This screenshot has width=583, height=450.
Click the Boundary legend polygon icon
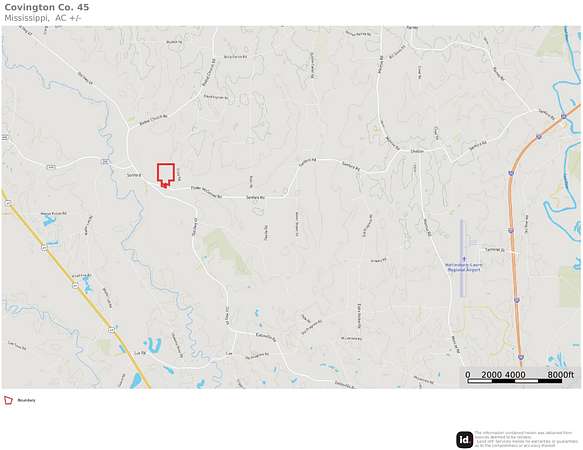(x=8, y=400)
